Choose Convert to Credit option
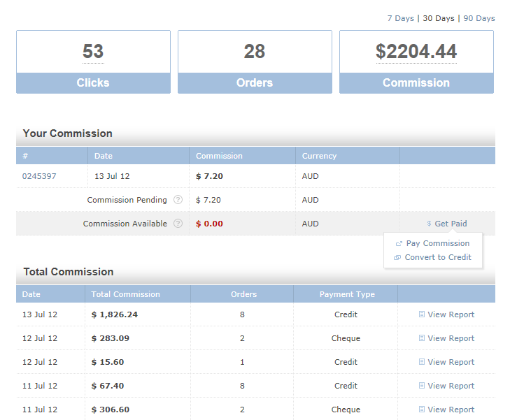This screenshot has height=420, width=510. point(438,258)
